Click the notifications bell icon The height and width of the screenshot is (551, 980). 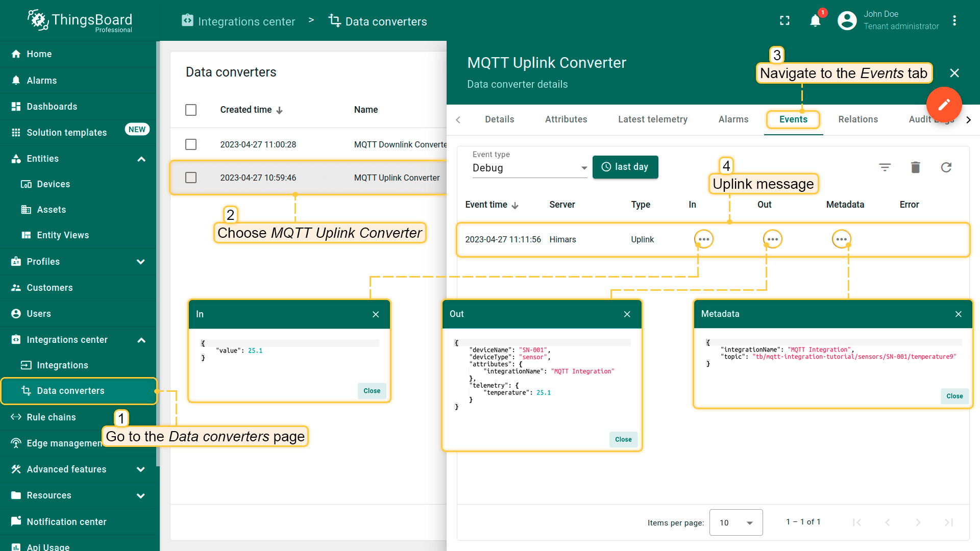coord(815,21)
